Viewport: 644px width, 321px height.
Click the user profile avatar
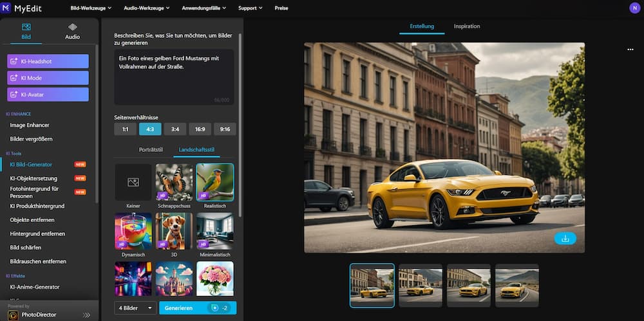pos(634,8)
